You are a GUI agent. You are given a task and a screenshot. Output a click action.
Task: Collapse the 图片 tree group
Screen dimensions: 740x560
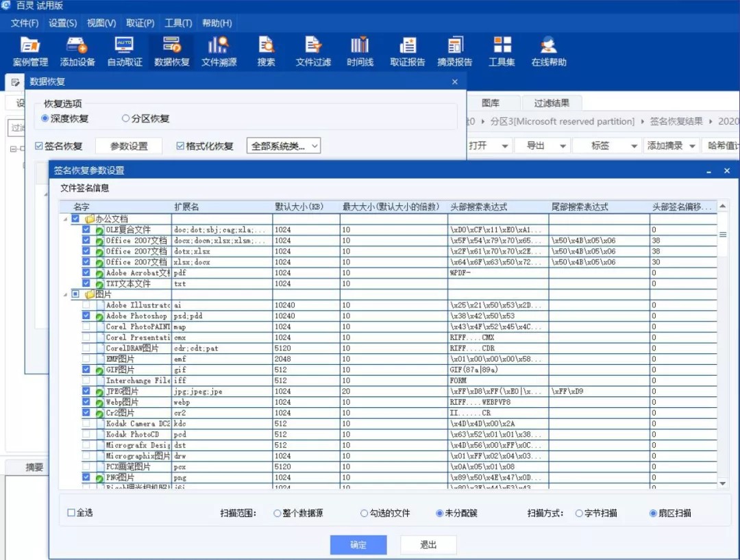point(66,294)
